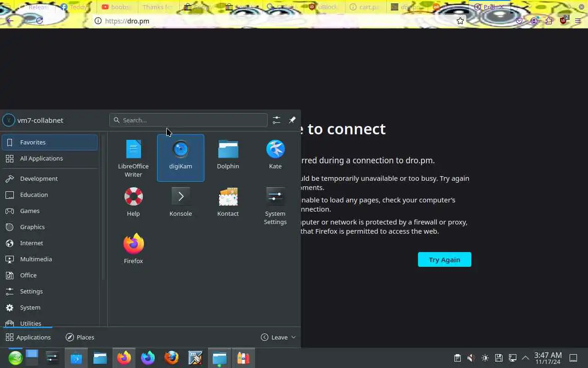Open the Development category
Viewport: 588px width, 368px height.
tap(50, 178)
